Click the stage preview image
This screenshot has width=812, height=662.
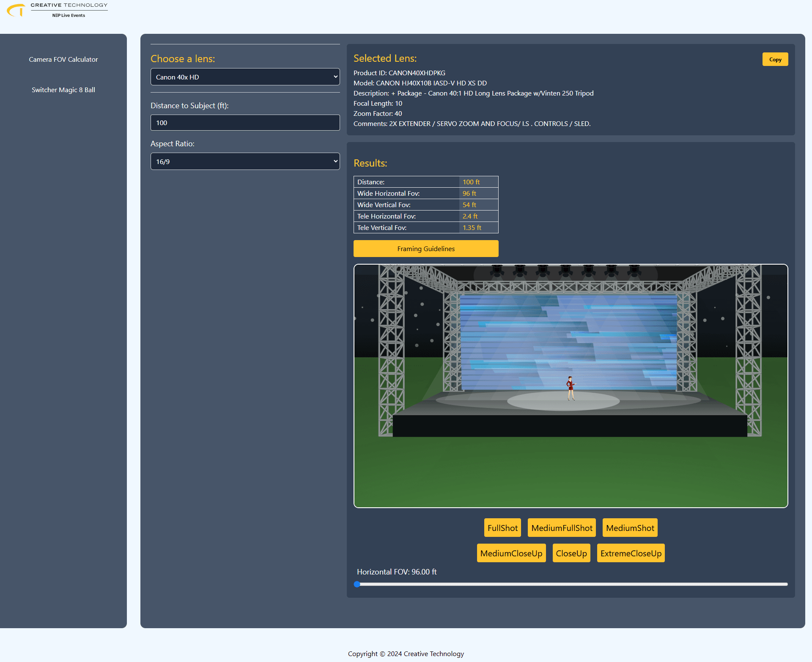(571, 386)
